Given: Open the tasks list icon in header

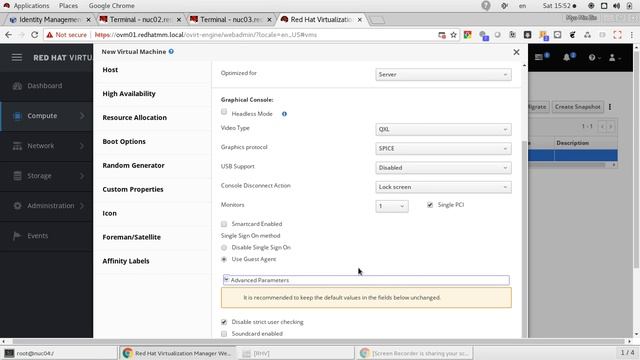Looking at the screenshot, I should coord(539,58).
